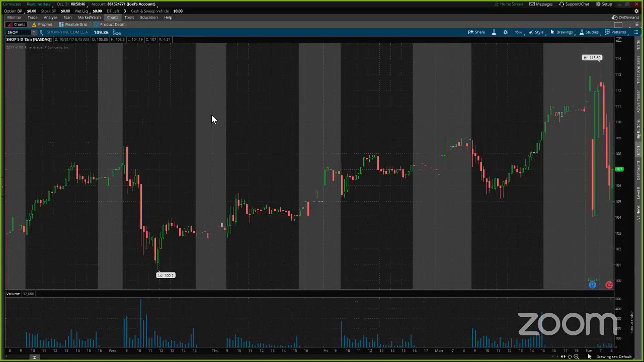
Task: Expand the symbol selector dropdown arrow
Action: (34, 32)
